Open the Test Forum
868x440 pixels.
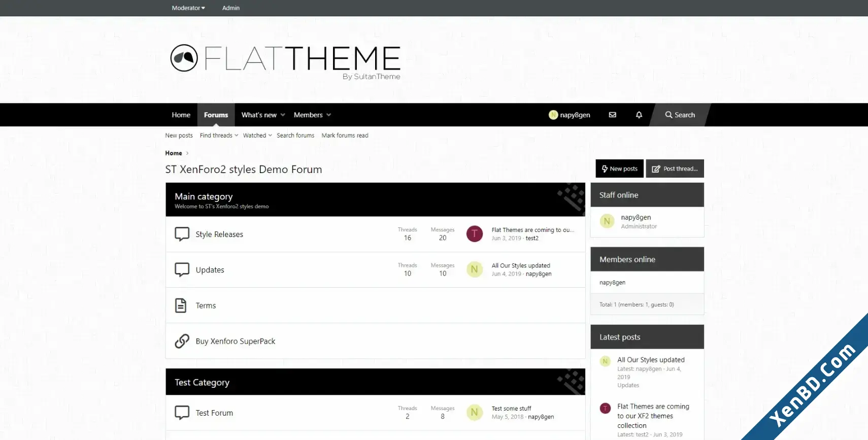(x=214, y=413)
